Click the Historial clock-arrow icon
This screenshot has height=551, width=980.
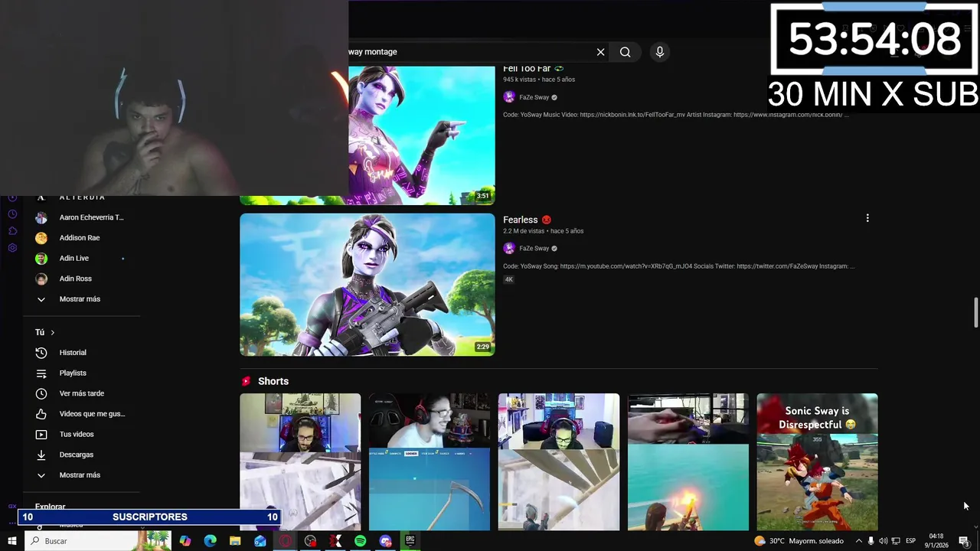(x=41, y=353)
